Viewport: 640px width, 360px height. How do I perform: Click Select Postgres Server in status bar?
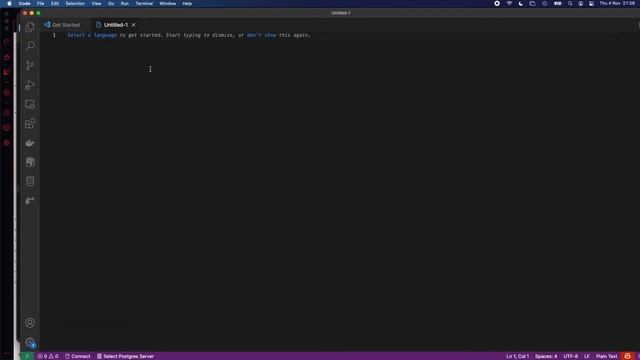coord(125,356)
